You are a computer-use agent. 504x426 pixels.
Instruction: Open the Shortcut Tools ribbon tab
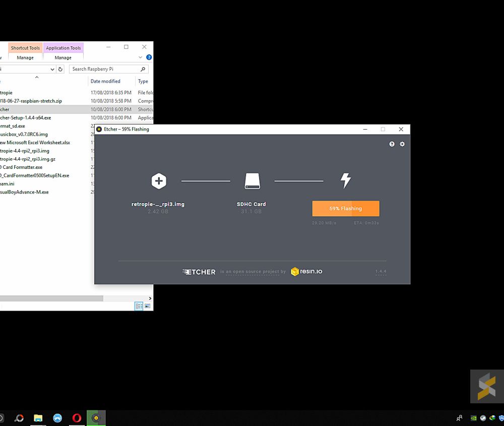pyautogui.click(x=25, y=47)
